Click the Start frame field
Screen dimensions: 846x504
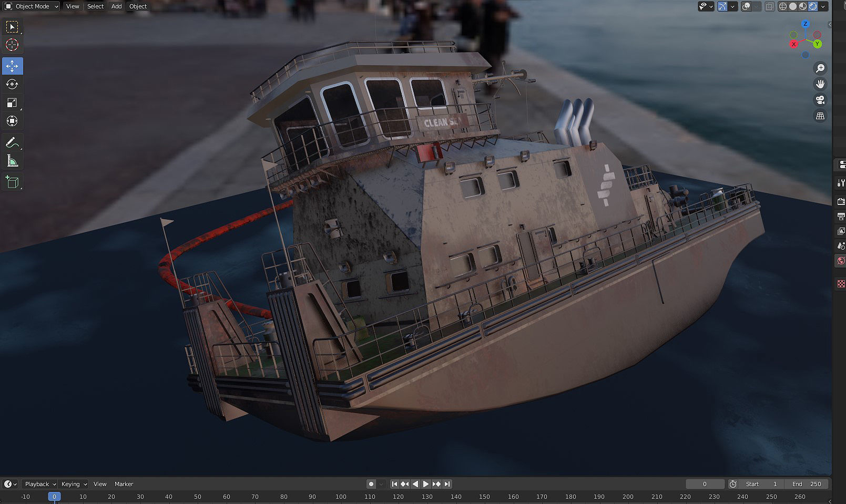pyautogui.click(x=761, y=484)
